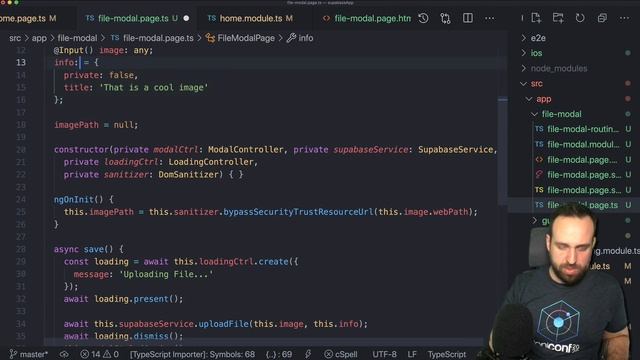Click ModalController in constructor
Viewport: 640px width, 360px height.
click(x=246, y=149)
